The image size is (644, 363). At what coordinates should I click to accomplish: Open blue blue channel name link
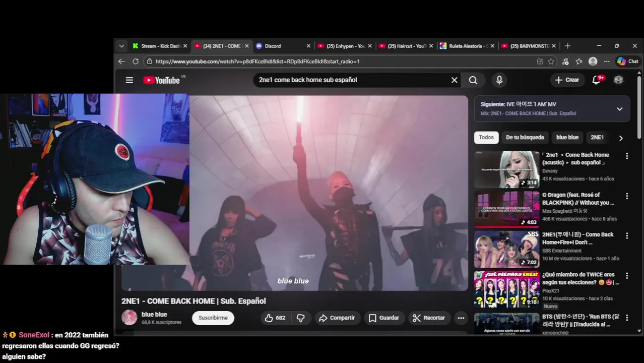click(154, 314)
